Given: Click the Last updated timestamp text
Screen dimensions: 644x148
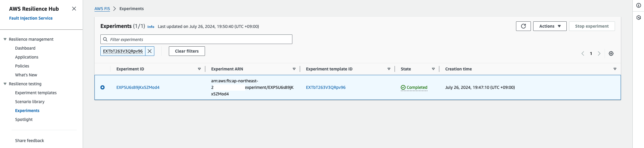Looking at the screenshot, I should (208, 26).
